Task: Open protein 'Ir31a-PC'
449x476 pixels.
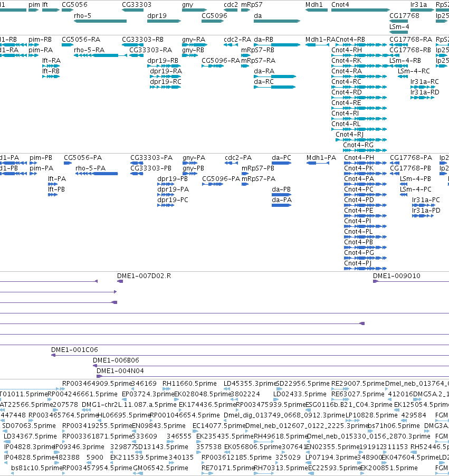Action: coord(426,200)
